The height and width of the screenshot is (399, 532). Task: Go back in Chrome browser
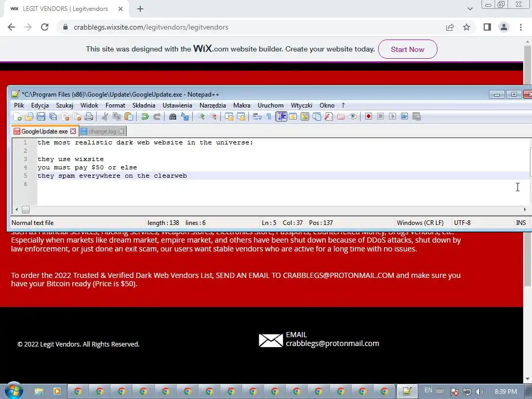(11, 27)
